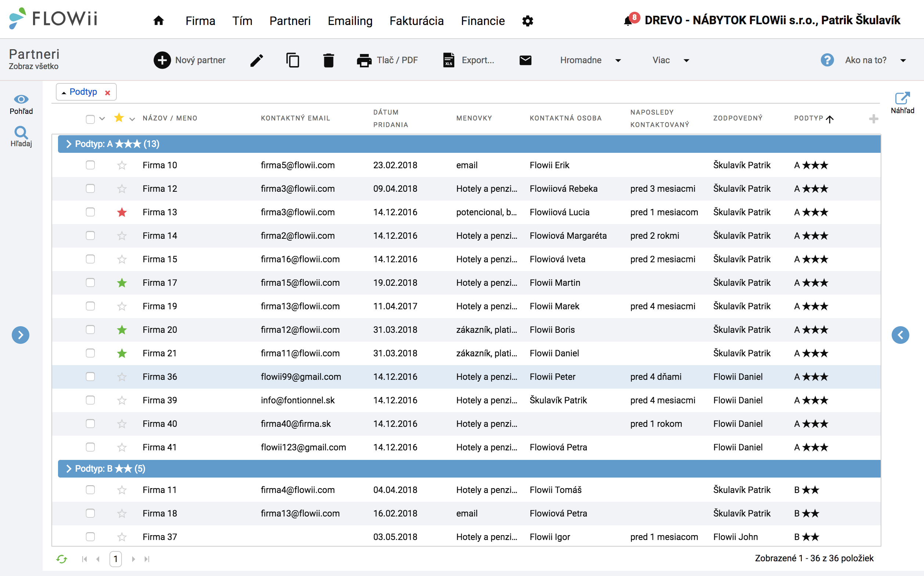Click the copy partner icon
The width and height of the screenshot is (924, 576).
[292, 60]
